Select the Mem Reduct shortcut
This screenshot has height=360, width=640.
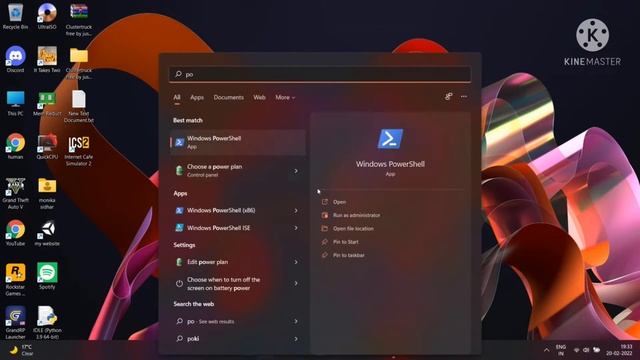point(47,103)
